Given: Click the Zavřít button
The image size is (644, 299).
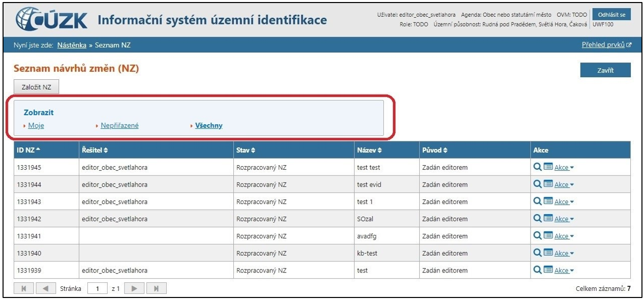Looking at the screenshot, I should pyautogui.click(x=605, y=71).
